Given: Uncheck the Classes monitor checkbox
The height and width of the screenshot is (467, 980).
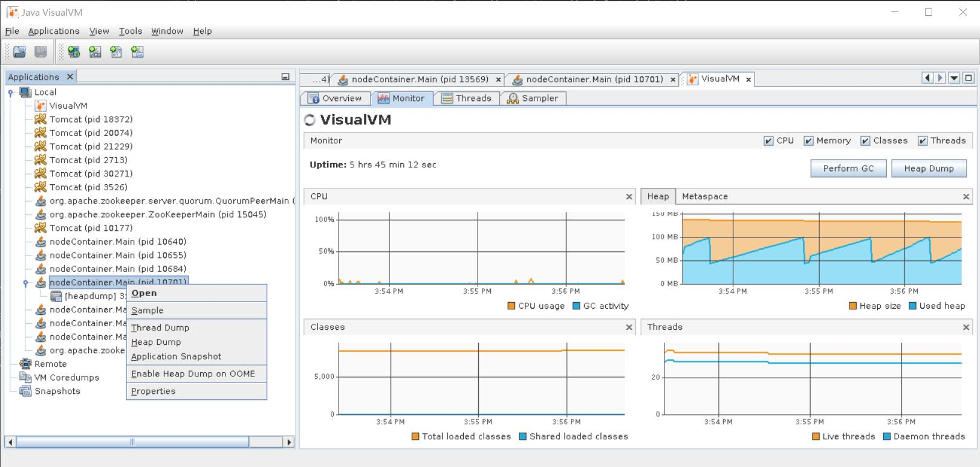Looking at the screenshot, I should point(865,141).
